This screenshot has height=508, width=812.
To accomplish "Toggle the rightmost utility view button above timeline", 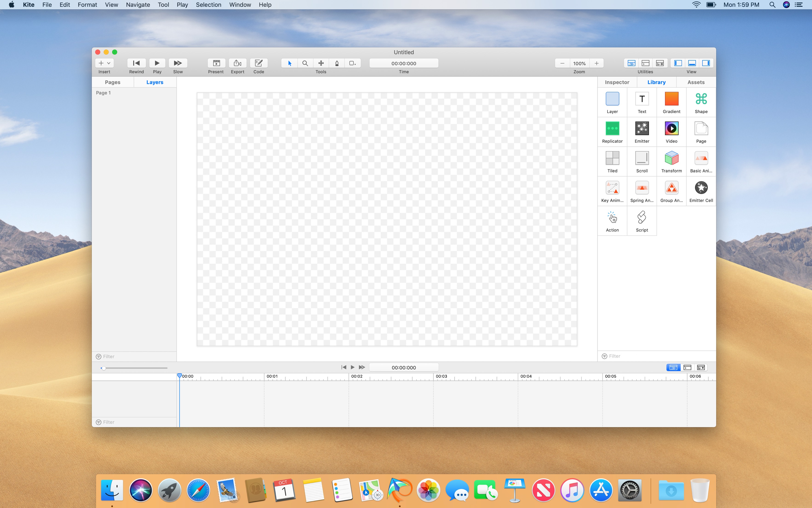I will [x=701, y=368].
